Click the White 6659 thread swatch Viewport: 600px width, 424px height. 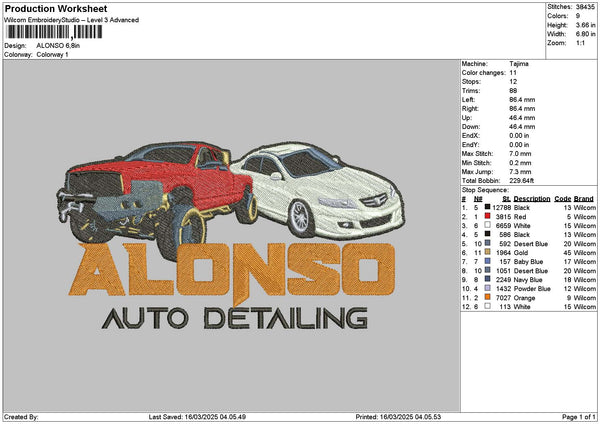[487, 225]
